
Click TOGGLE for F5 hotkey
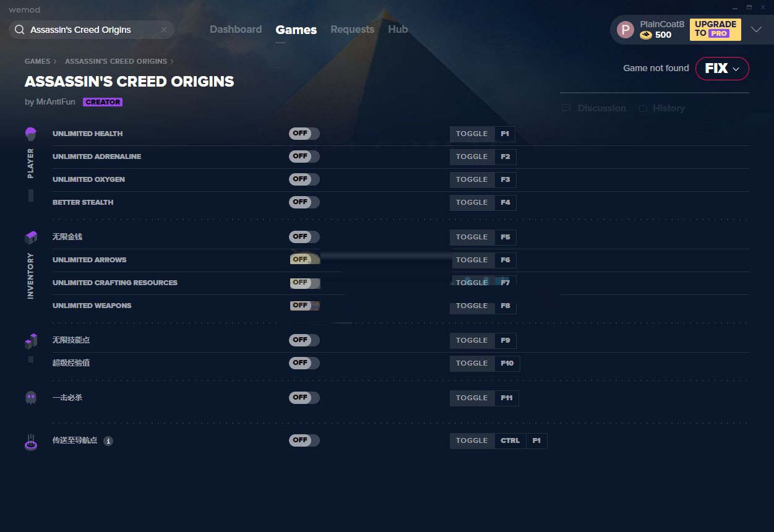point(472,237)
